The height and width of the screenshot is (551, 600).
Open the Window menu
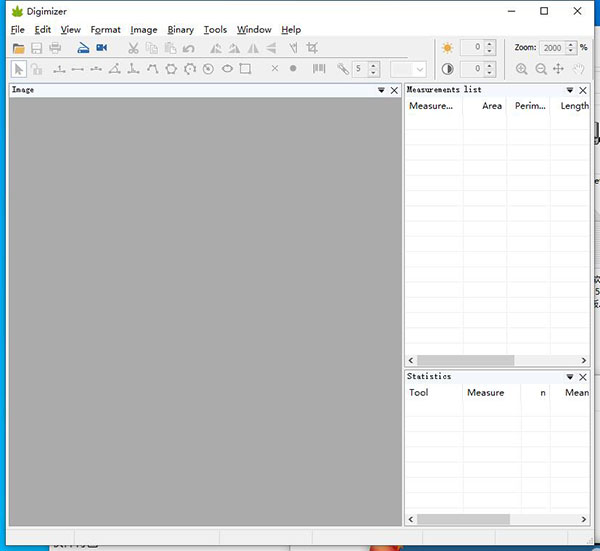(x=254, y=29)
